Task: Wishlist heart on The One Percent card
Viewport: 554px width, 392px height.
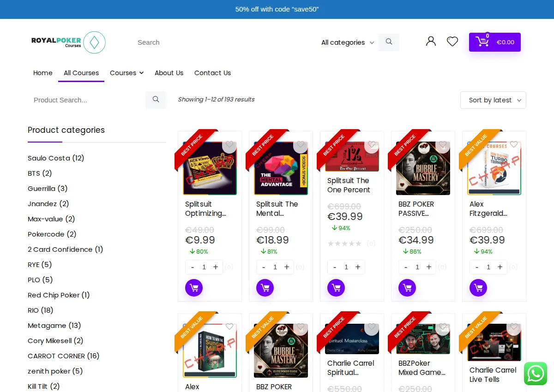Action: (372, 145)
